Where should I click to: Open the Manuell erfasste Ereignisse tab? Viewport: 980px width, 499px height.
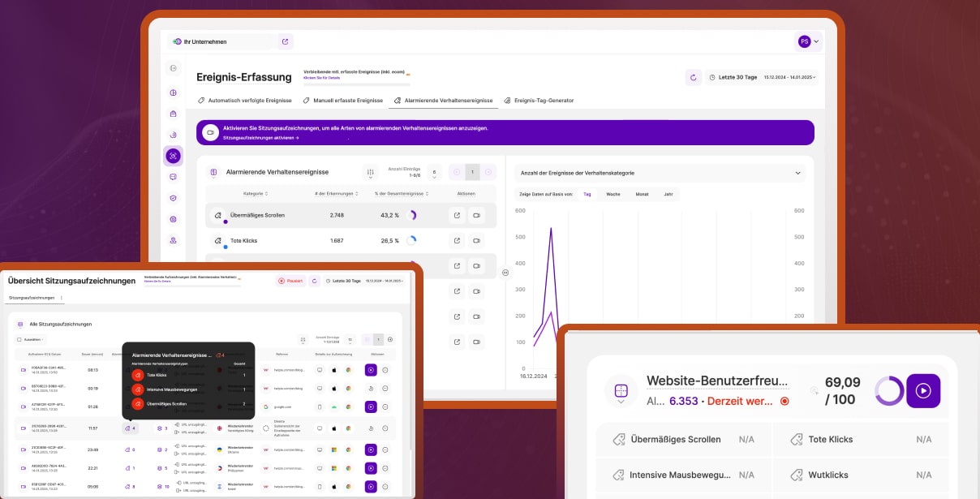point(342,101)
